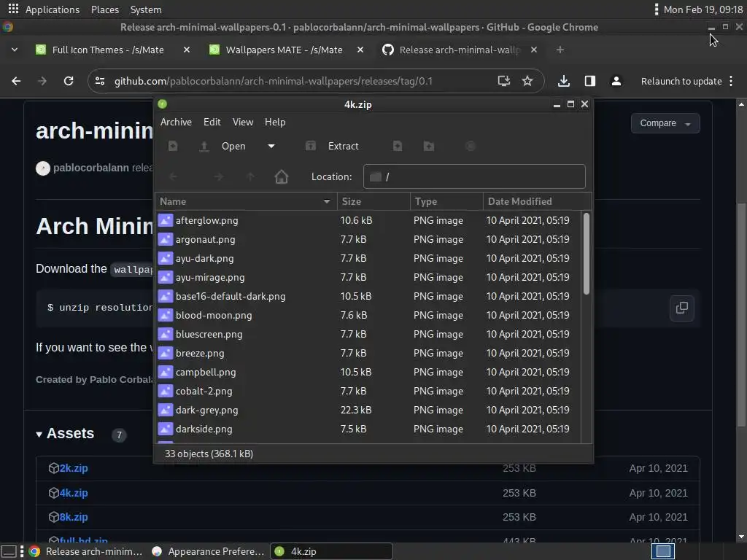Click the site information icon in address bar
This screenshot has width=747, height=560.
(x=100, y=81)
